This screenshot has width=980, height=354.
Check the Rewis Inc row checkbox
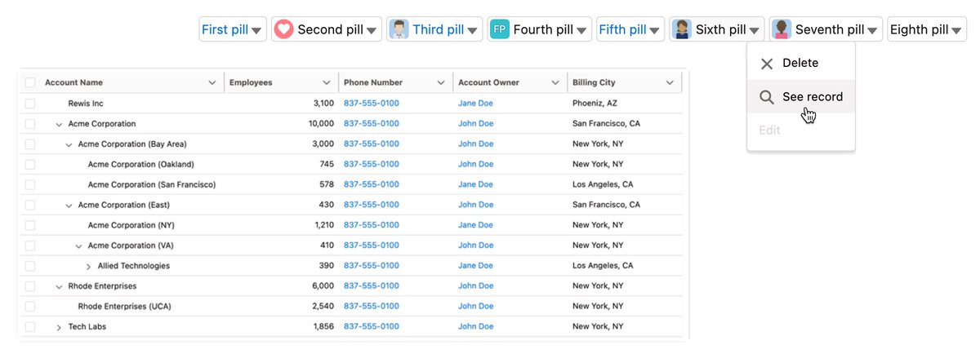pyautogui.click(x=30, y=104)
